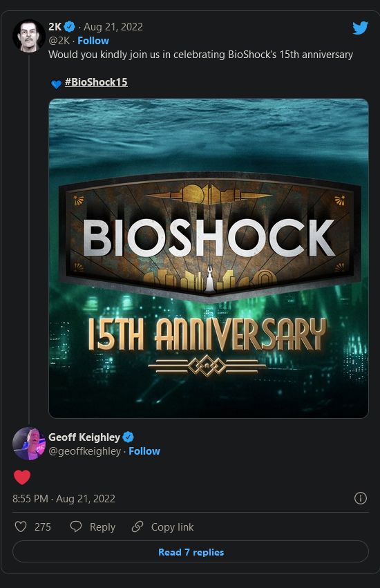Click 2K's verified badge

pyautogui.click(x=70, y=27)
